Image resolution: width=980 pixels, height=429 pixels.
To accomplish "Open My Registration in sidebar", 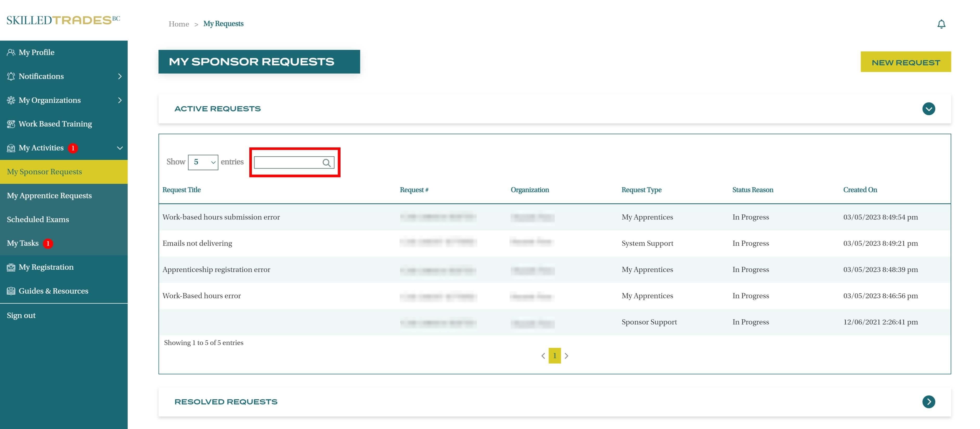I will click(46, 267).
